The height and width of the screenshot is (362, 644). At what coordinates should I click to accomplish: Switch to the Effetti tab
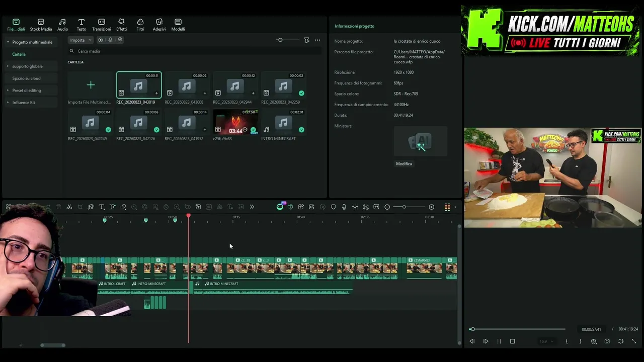coord(121,25)
